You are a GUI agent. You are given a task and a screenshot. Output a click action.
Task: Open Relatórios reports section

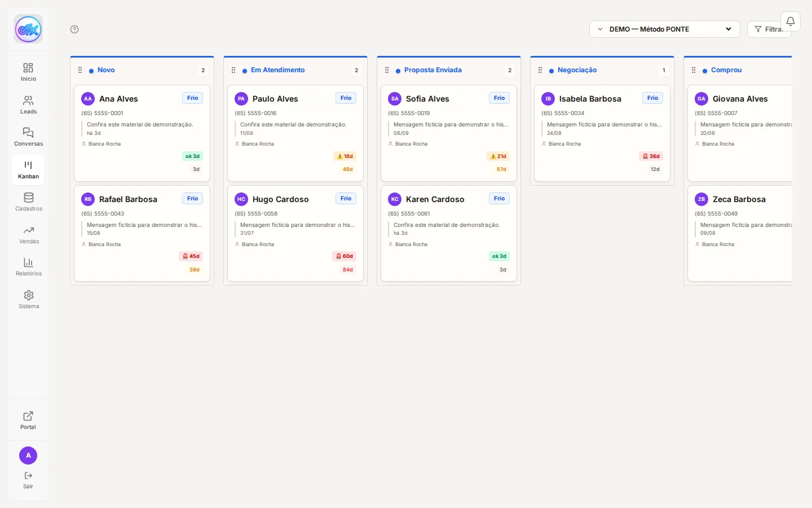28,267
